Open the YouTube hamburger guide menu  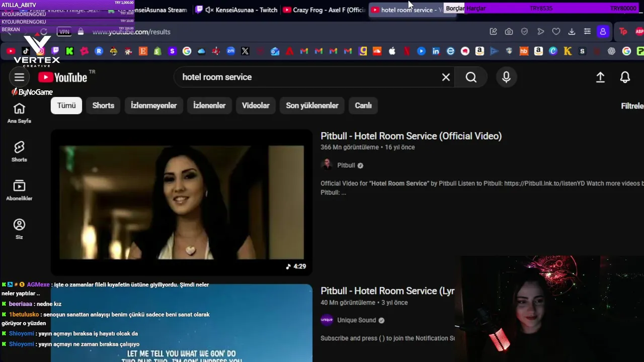coord(19,77)
